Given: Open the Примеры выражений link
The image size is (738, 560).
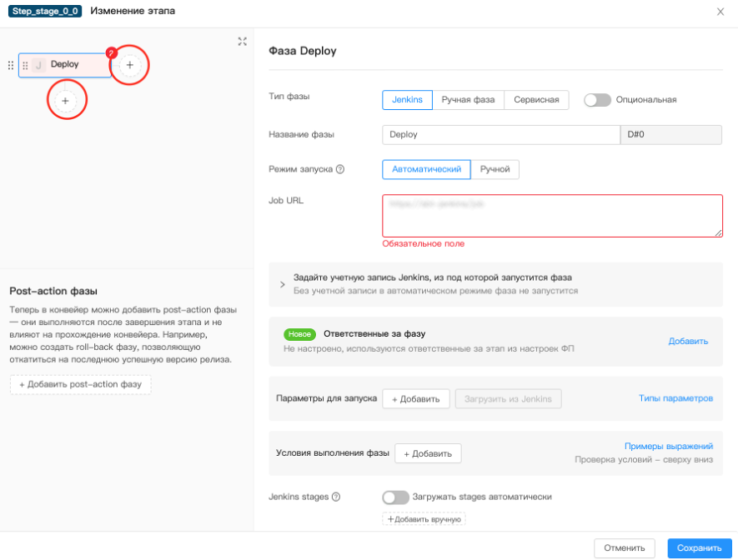Looking at the screenshot, I should pos(668,446).
